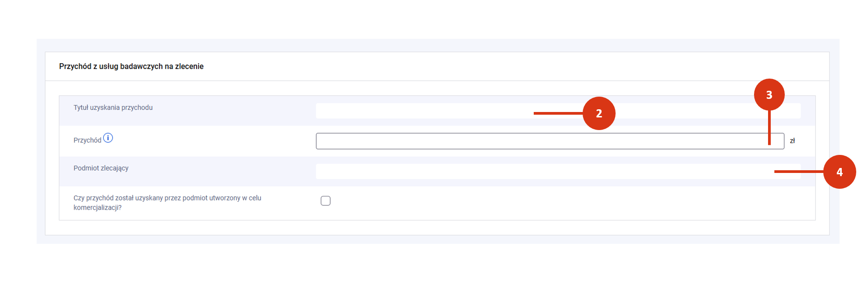Click the word "zlecenie" in section title
Screen dimensions: 868x289
click(189, 66)
